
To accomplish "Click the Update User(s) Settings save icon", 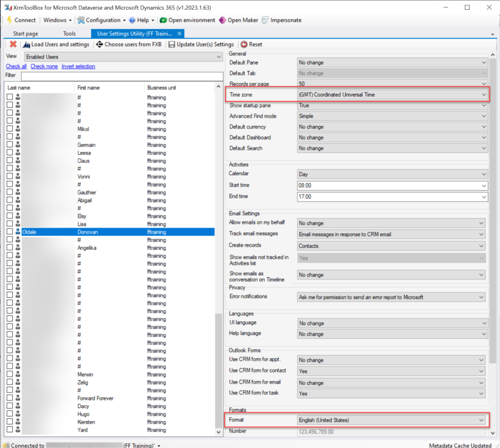I will point(172,44).
